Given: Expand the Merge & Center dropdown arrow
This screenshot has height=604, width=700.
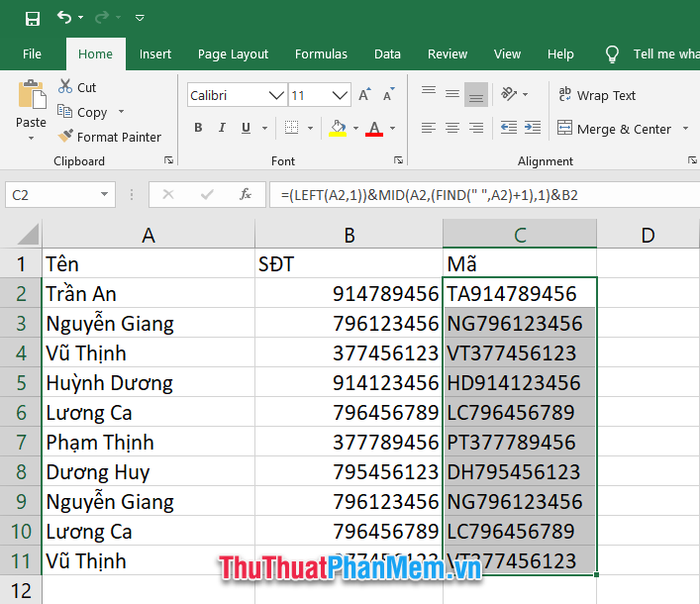Looking at the screenshot, I should pos(685,129).
